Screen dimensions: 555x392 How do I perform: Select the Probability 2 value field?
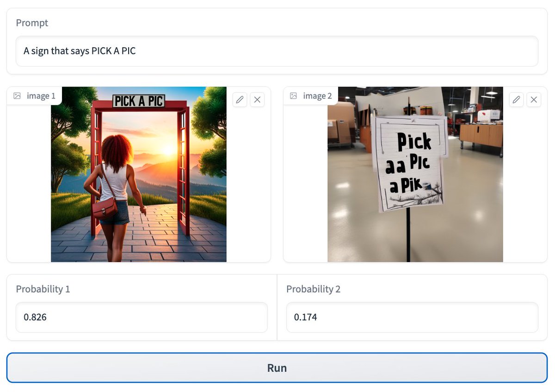point(412,317)
